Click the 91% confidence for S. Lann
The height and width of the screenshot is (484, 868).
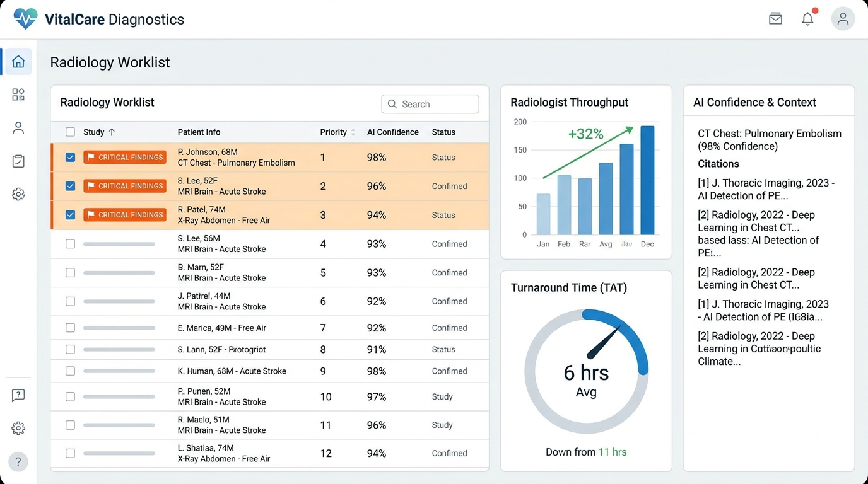click(x=377, y=349)
